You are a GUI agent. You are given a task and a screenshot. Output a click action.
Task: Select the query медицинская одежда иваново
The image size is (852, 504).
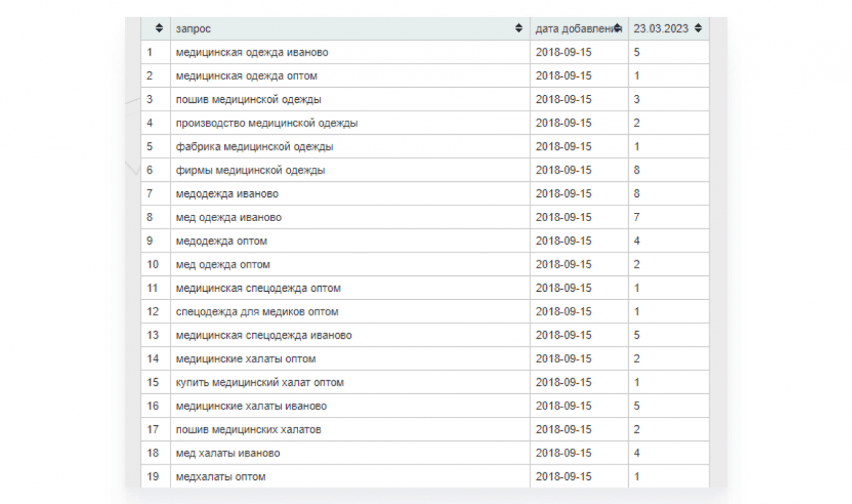252,52
